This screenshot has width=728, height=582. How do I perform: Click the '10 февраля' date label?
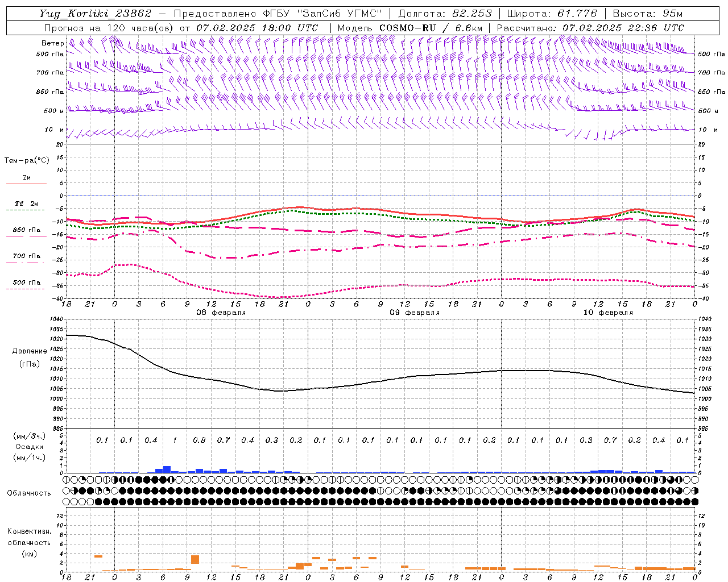point(608,313)
